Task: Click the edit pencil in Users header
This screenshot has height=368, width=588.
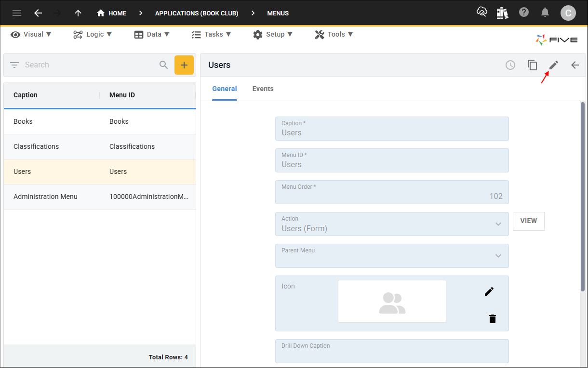Action: tap(554, 65)
